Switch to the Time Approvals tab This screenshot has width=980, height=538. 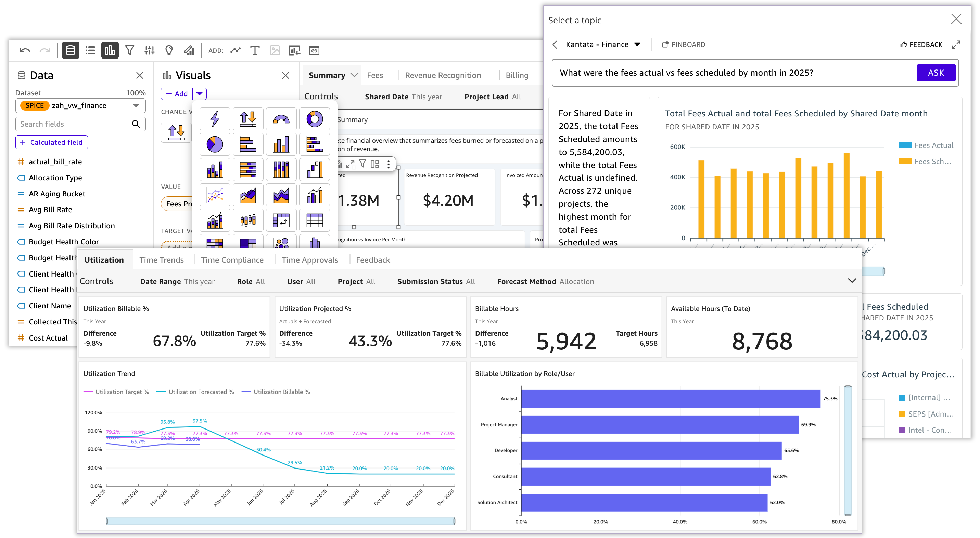coord(310,260)
